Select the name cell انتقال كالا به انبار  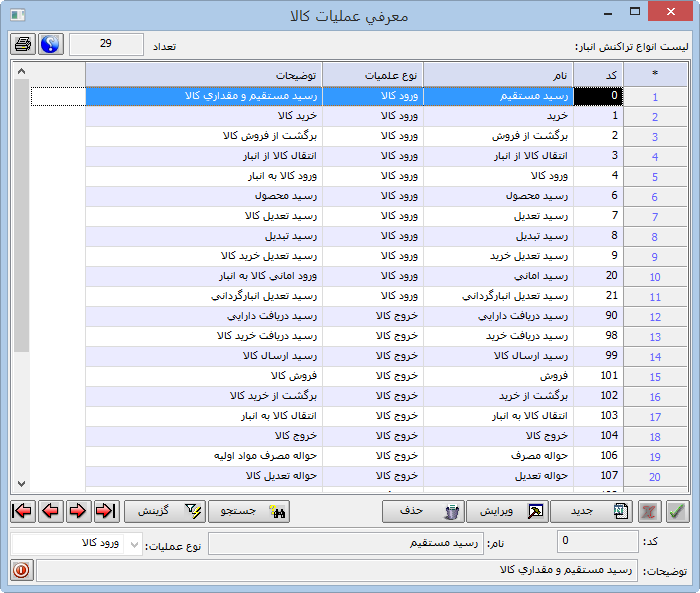[x=498, y=416]
